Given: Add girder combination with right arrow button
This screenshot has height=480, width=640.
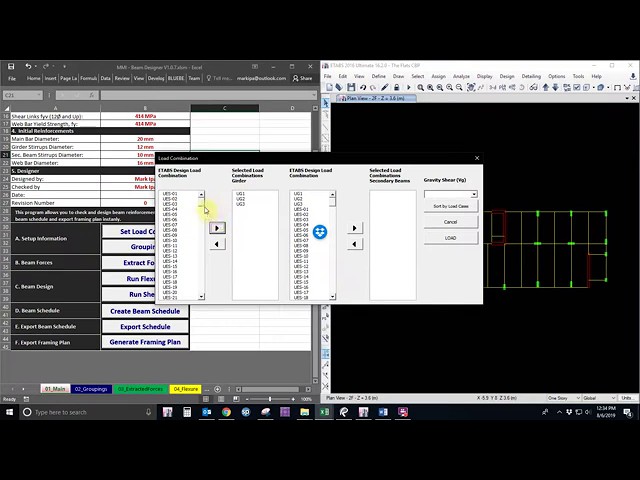Looking at the screenshot, I should point(217,228).
